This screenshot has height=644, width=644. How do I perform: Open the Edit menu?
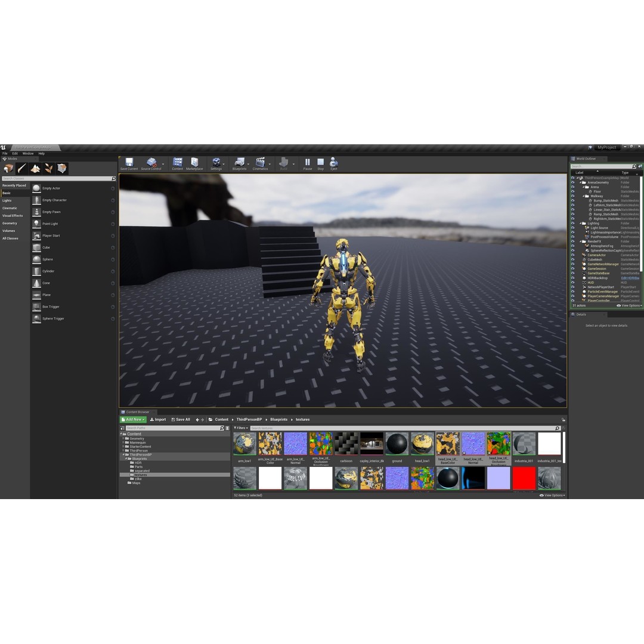(15, 153)
